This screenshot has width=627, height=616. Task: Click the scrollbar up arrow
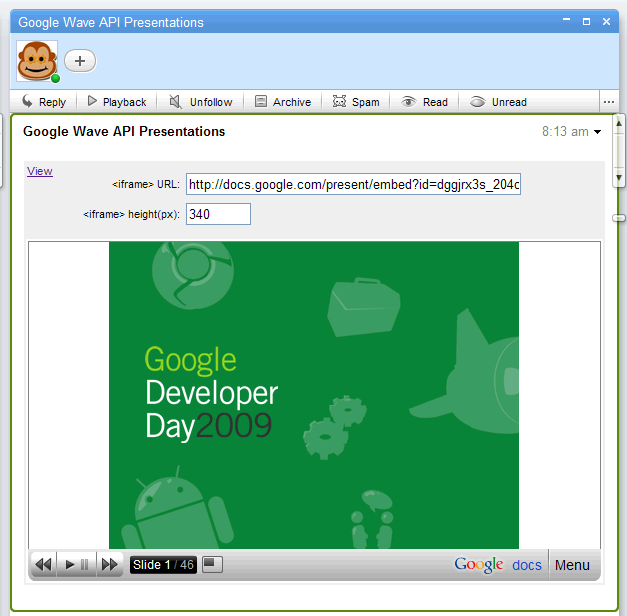coord(619,124)
